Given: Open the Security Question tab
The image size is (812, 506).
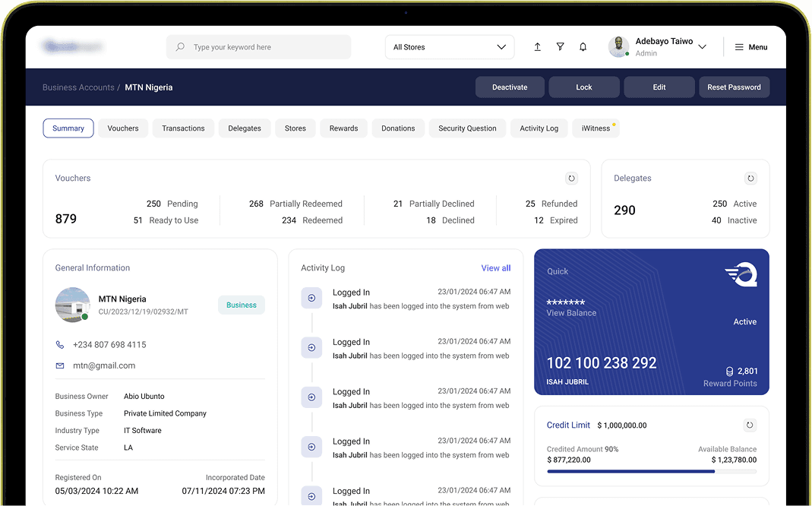Looking at the screenshot, I should pos(468,128).
